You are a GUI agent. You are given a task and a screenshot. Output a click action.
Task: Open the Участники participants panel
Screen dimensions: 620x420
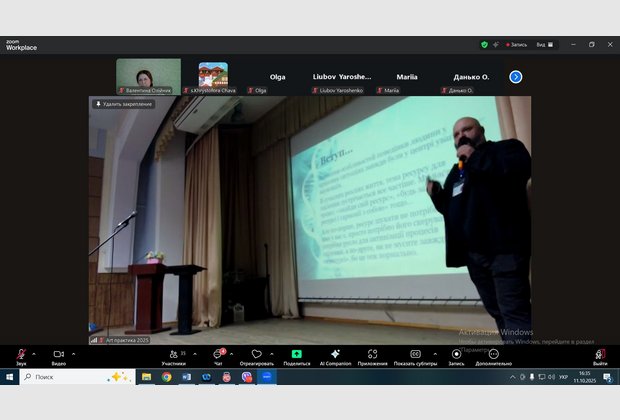coord(173,354)
